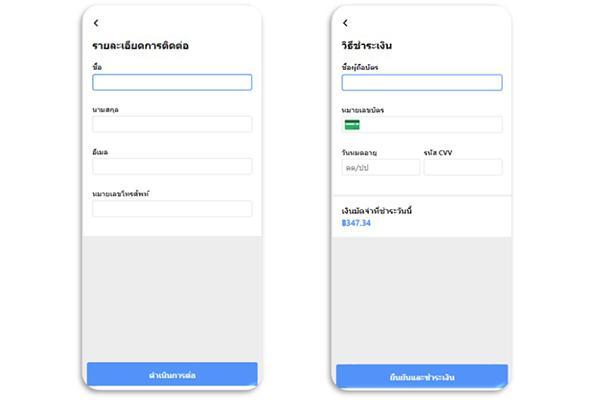Screen dimensions: 600x400
Task: Click the หมายเลขโทรศัพท์ phone number label
Action: (121, 194)
